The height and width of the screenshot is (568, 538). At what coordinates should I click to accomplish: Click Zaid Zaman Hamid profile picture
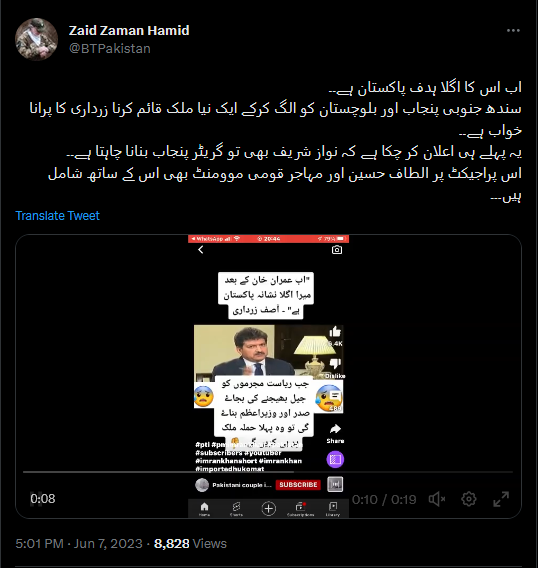[x=36, y=39]
